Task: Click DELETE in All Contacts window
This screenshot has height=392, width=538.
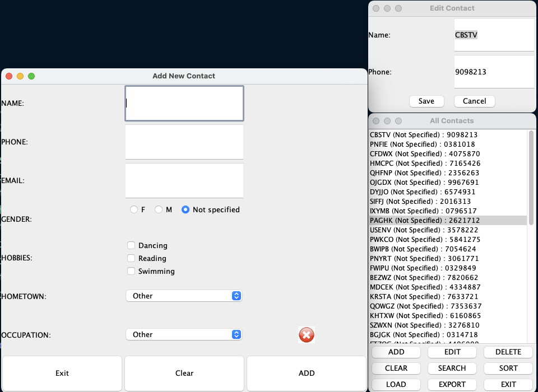Action: pos(508,352)
